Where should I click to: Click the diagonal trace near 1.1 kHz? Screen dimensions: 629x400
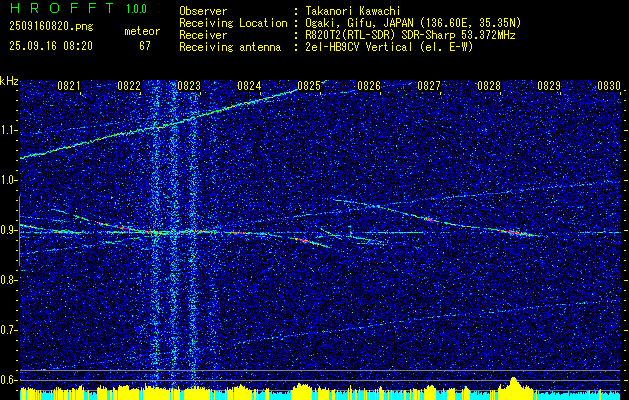(158, 125)
